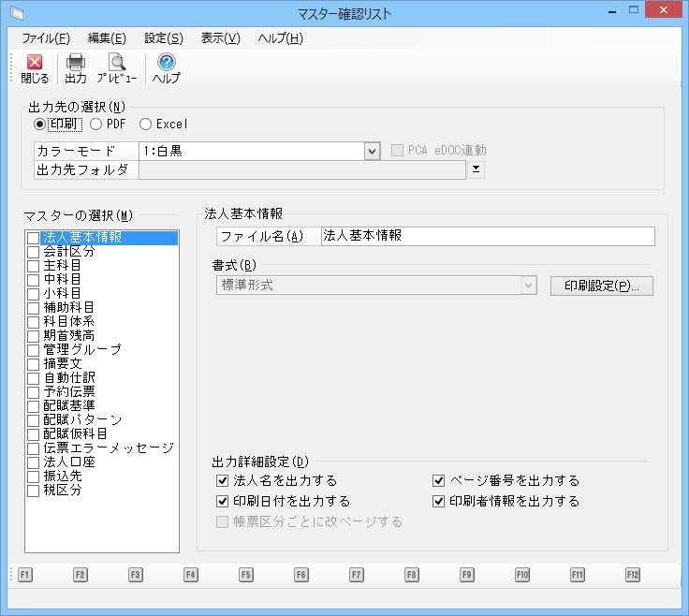Toggle ページ番号を出力する checkbox
This screenshot has height=616, width=689.
coord(438,480)
